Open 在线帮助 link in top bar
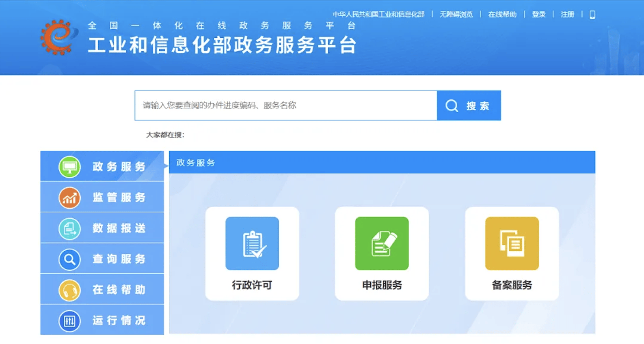Viewport: 644px width, 344px height. [x=502, y=15]
